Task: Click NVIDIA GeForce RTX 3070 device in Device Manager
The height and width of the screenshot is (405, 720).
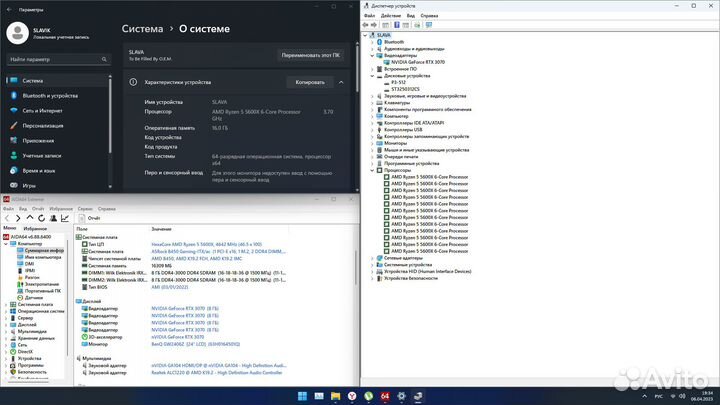Action: 418,62
